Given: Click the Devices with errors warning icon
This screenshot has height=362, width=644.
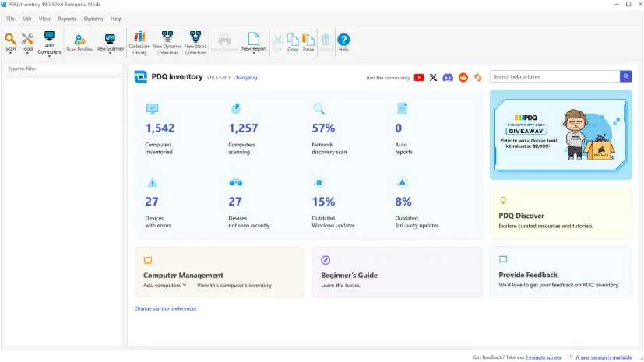Looking at the screenshot, I should click(152, 182).
